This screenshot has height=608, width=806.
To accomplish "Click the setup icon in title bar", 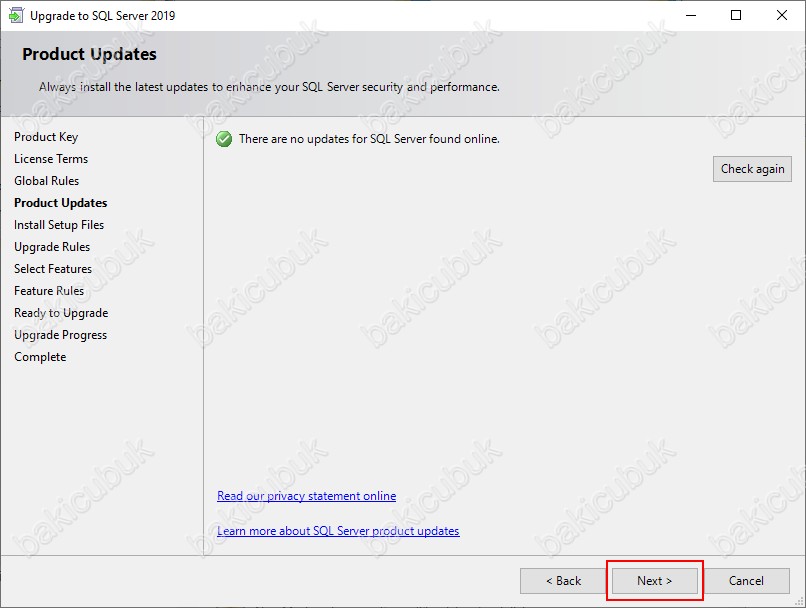I will click(16, 15).
